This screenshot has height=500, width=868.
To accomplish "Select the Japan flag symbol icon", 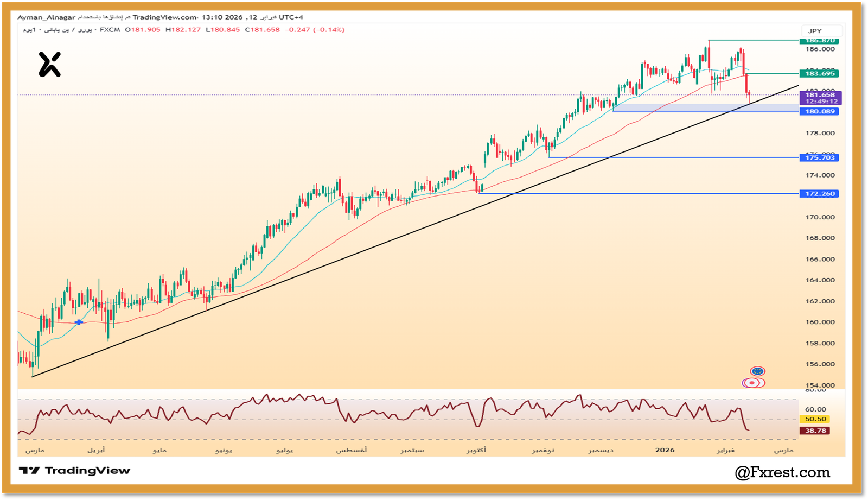I will (x=751, y=384).
